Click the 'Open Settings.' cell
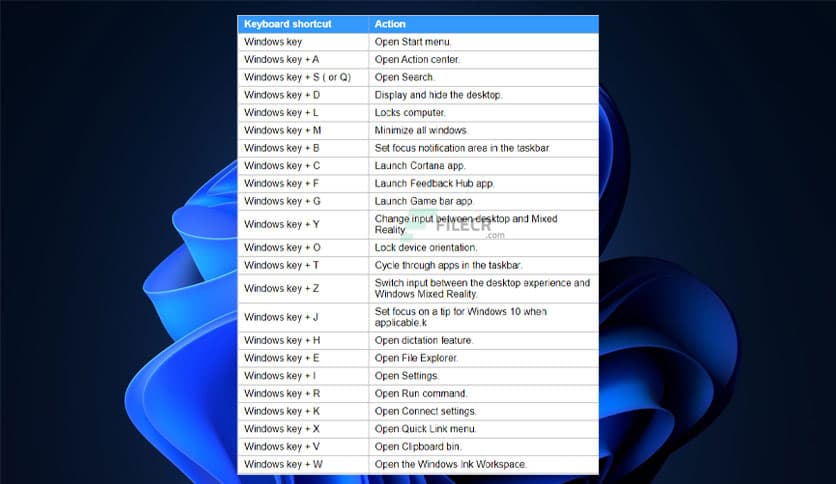This screenshot has width=836, height=484. point(484,376)
